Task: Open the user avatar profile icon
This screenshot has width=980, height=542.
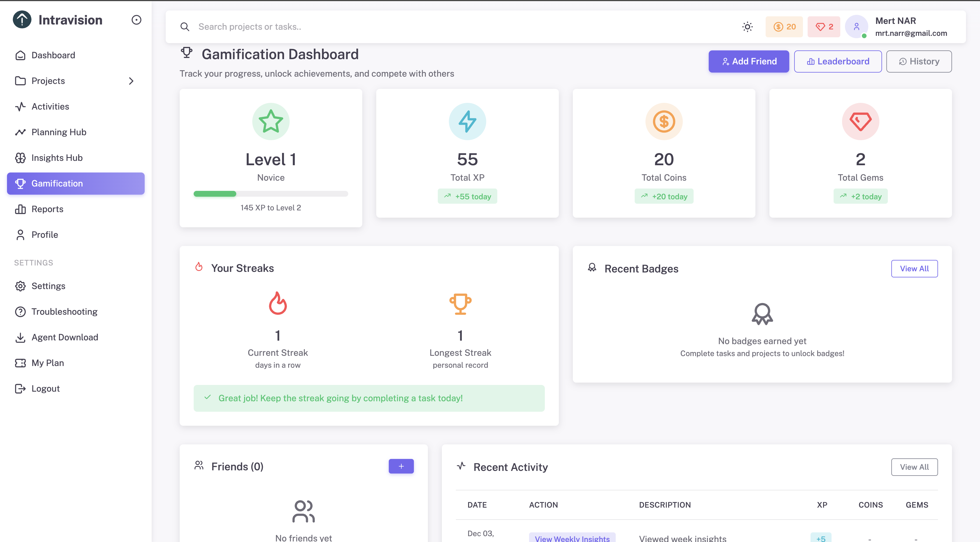Action: coord(856,27)
